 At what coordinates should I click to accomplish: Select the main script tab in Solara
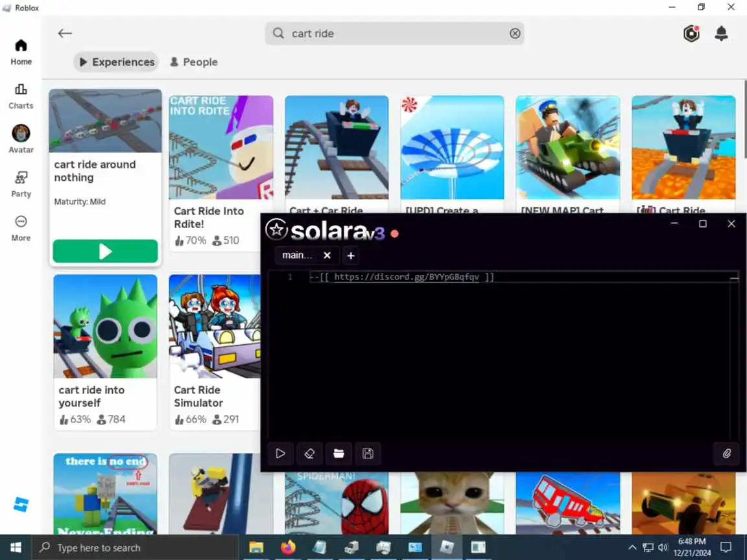coord(297,255)
